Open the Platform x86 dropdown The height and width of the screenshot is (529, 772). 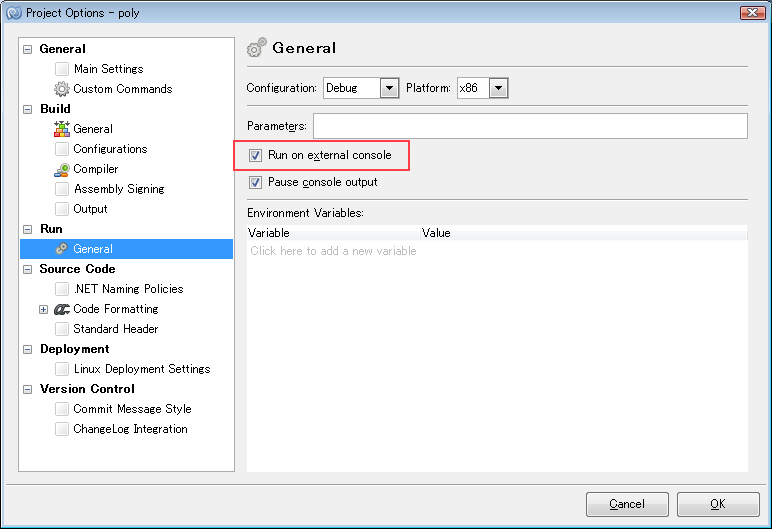pyautogui.click(x=498, y=88)
